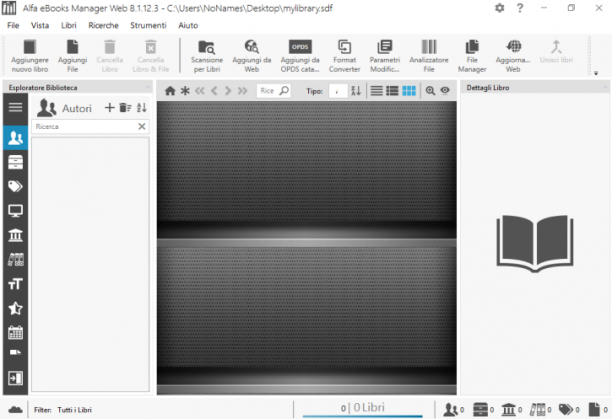The width and height of the screenshot is (612, 419).
Task: Toggle the sidebar hamburger menu
Action: [15, 107]
